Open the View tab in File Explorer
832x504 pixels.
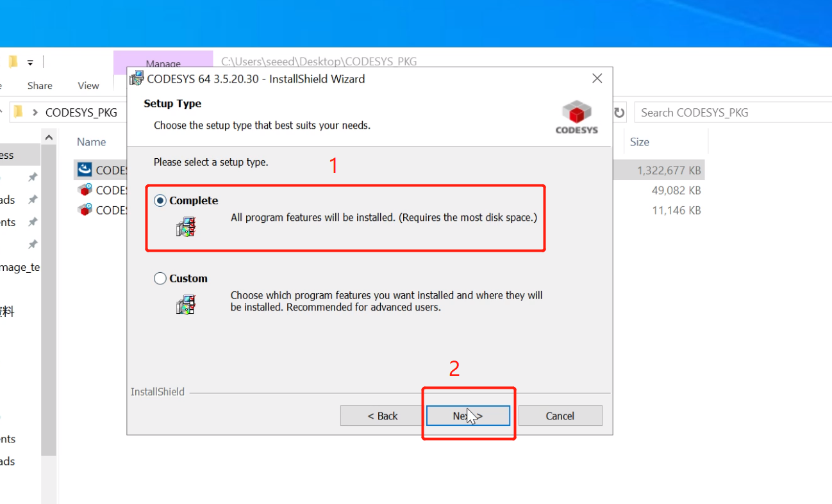pyautogui.click(x=88, y=85)
